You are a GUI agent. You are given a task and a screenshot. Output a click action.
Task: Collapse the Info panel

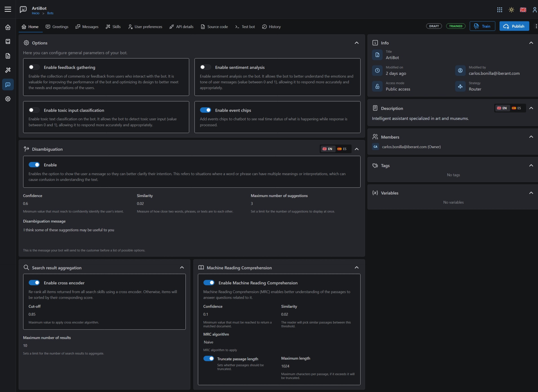click(x=531, y=43)
